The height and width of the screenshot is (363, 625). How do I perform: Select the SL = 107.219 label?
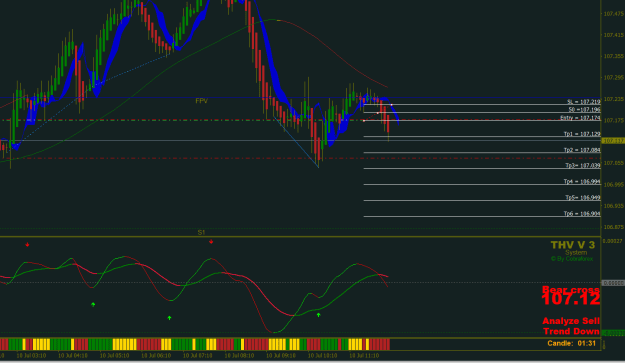(x=584, y=102)
